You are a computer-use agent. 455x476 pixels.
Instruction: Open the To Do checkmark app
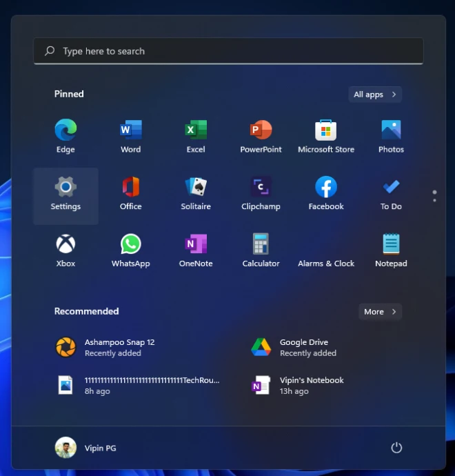pyautogui.click(x=391, y=196)
